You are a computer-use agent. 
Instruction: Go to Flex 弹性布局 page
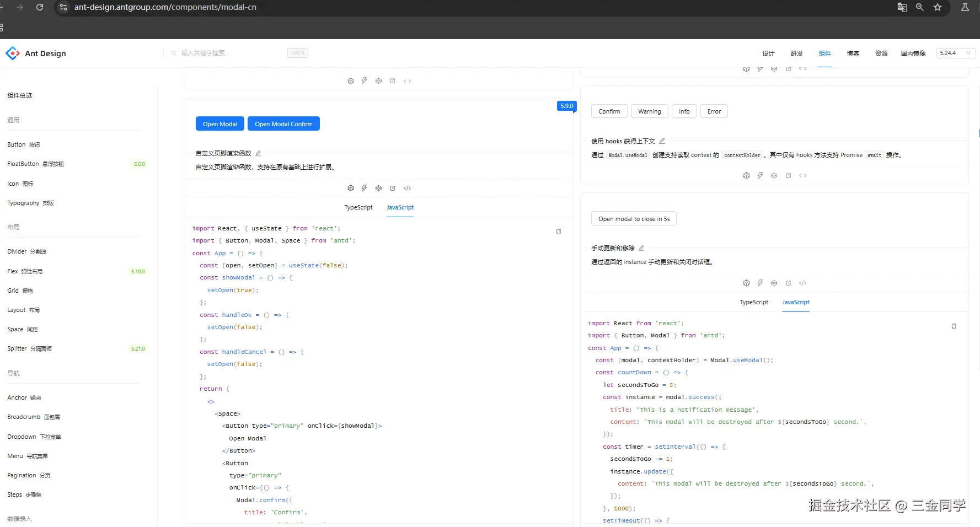point(25,271)
